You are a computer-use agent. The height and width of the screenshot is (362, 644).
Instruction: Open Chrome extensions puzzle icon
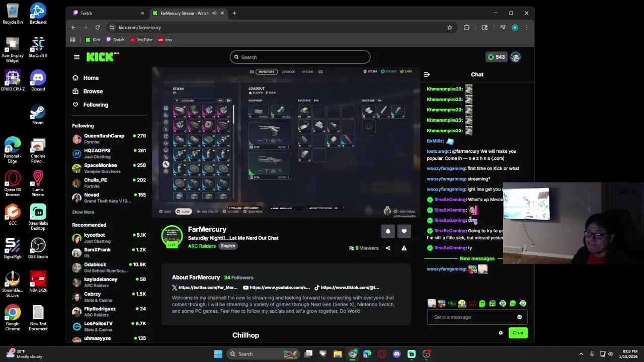point(467,28)
